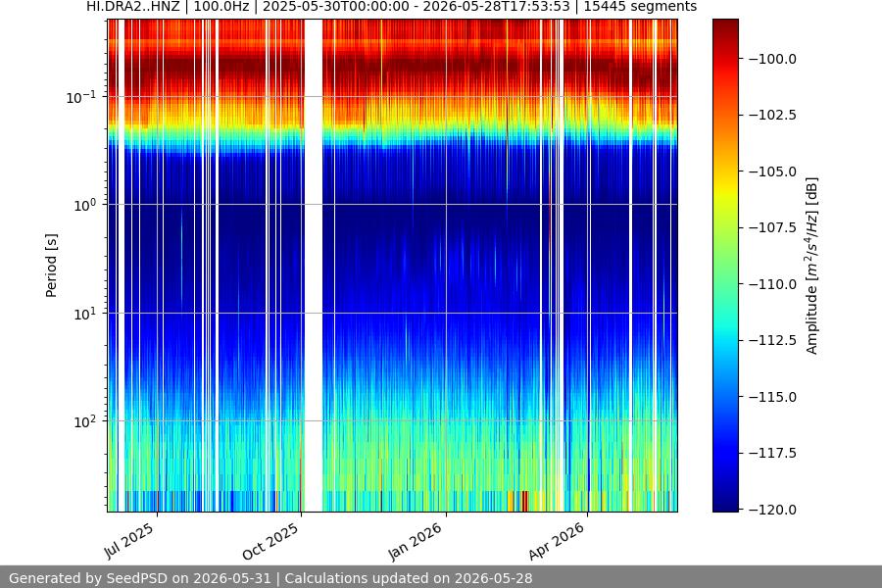The width and height of the screenshot is (882, 588).
Task: Click the -107.5 colorbar value
Action: click(773, 227)
